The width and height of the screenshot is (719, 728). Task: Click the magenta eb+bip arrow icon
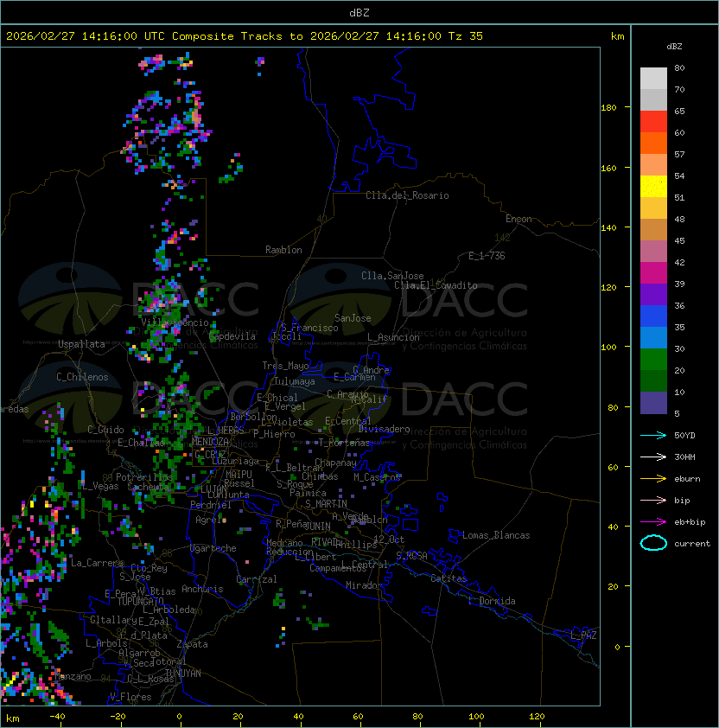point(653,522)
